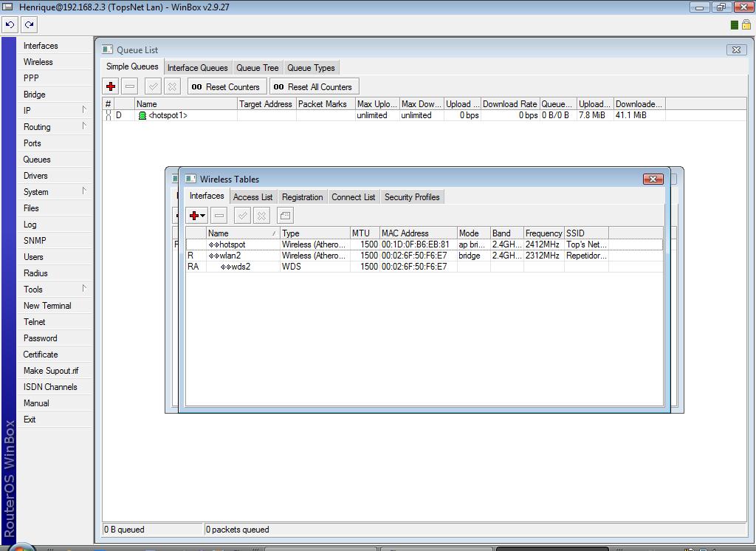756x551 pixels.
Task: Select the Simple Queues tab
Action: (x=132, y=66)
